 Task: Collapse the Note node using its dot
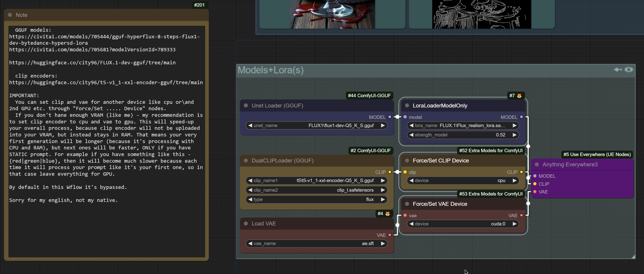tap(10, 15)
